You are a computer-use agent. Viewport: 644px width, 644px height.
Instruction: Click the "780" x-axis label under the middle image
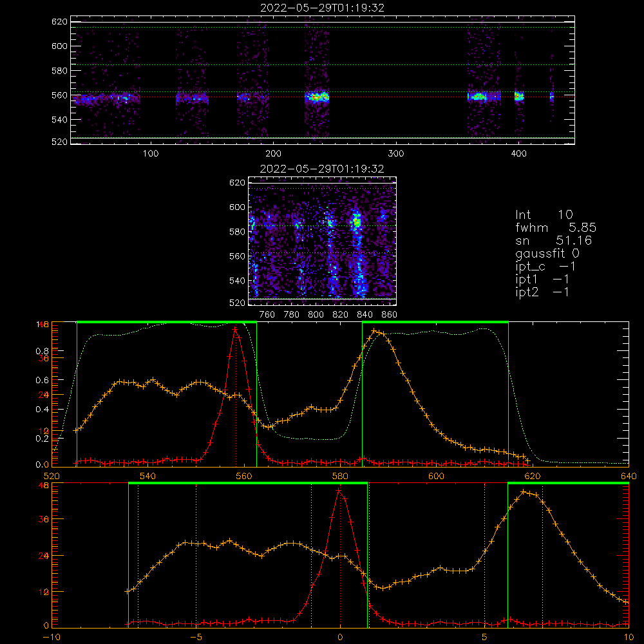click(x=292, y=315)
